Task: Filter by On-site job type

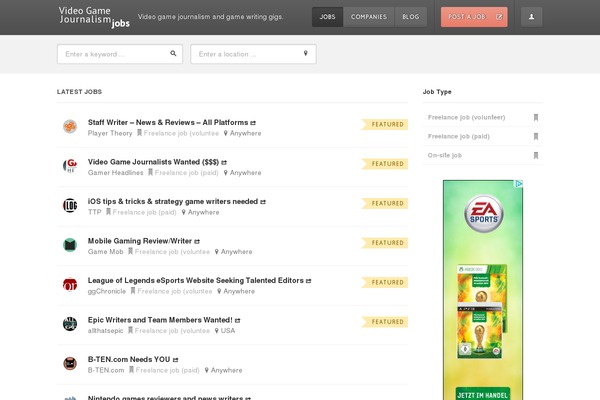Action: [x=445, y=155]
